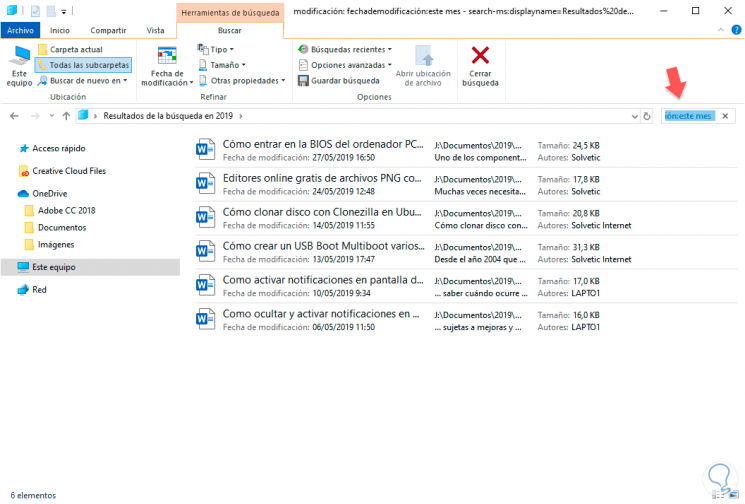The width and height of the screenshot is (745, 504).
Task: Click Word icon of Editores online document
Action: pos(206,183)
